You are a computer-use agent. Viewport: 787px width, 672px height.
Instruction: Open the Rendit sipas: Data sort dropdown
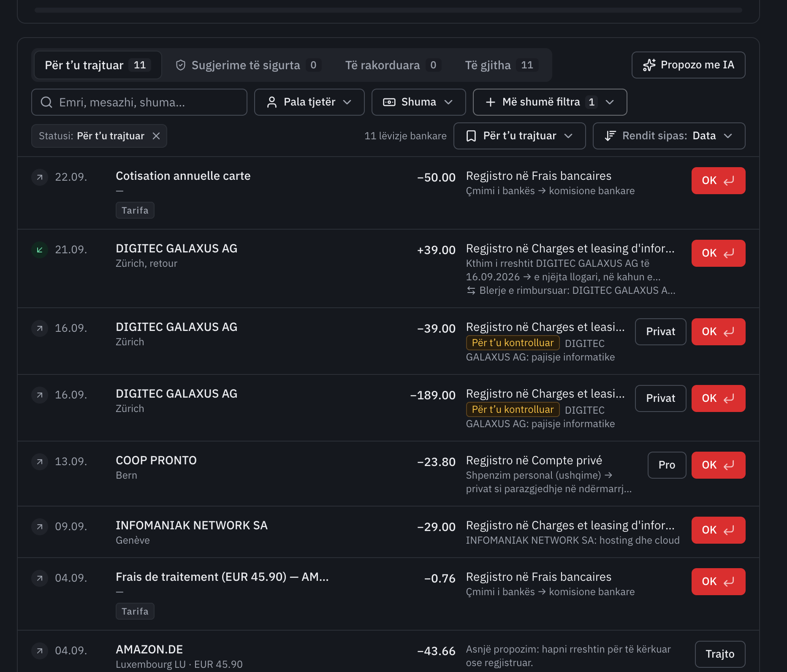tap(669, 136)
